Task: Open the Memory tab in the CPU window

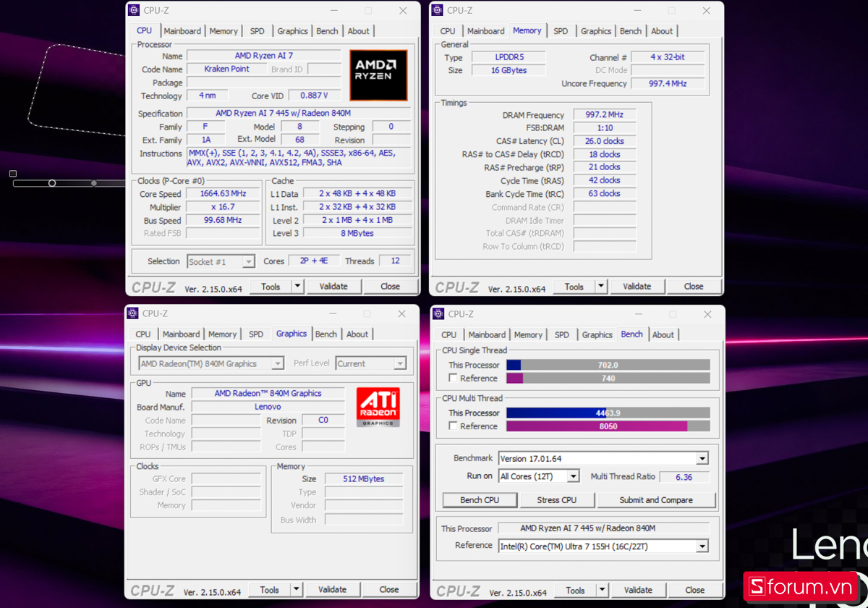Action: tap(224, 31)
